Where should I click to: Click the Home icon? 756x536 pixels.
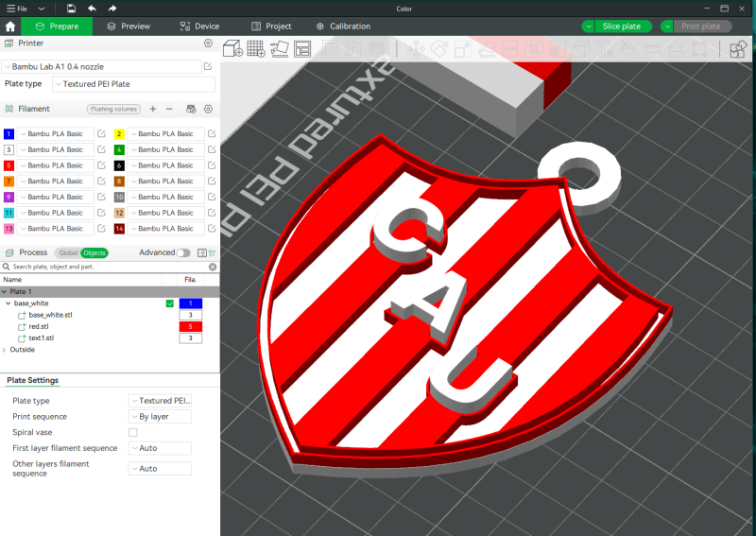pos(10,26)
